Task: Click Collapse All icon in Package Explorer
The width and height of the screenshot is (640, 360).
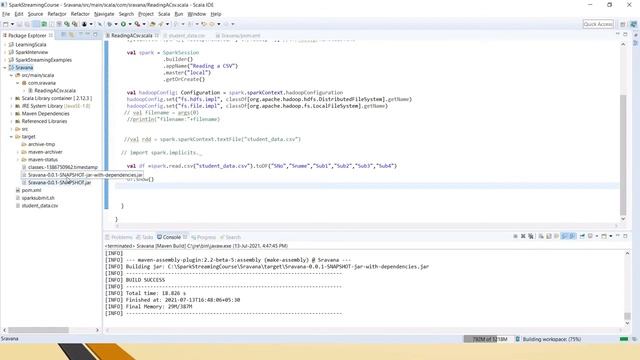Action: point(64,35)
